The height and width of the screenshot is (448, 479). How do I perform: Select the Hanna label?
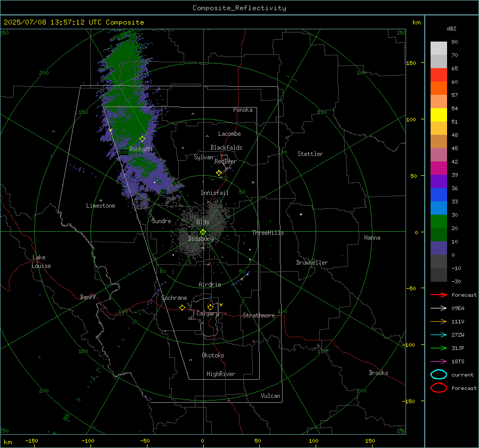(x=372, y=238)
